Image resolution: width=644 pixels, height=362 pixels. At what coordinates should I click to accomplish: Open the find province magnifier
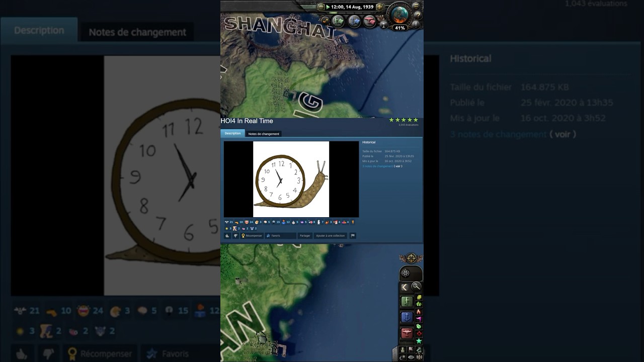(x=416, y=287)
